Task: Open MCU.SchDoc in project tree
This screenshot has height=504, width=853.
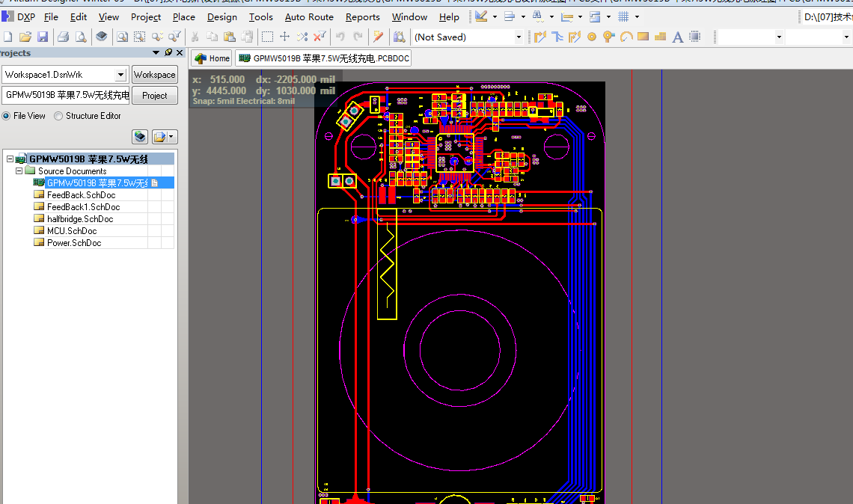Action: click(72, 230)
